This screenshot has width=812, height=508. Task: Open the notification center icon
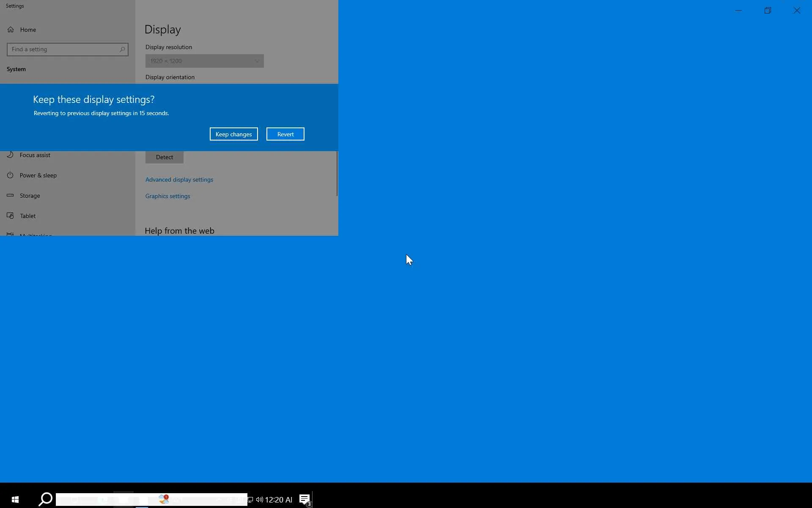(305, 500)
